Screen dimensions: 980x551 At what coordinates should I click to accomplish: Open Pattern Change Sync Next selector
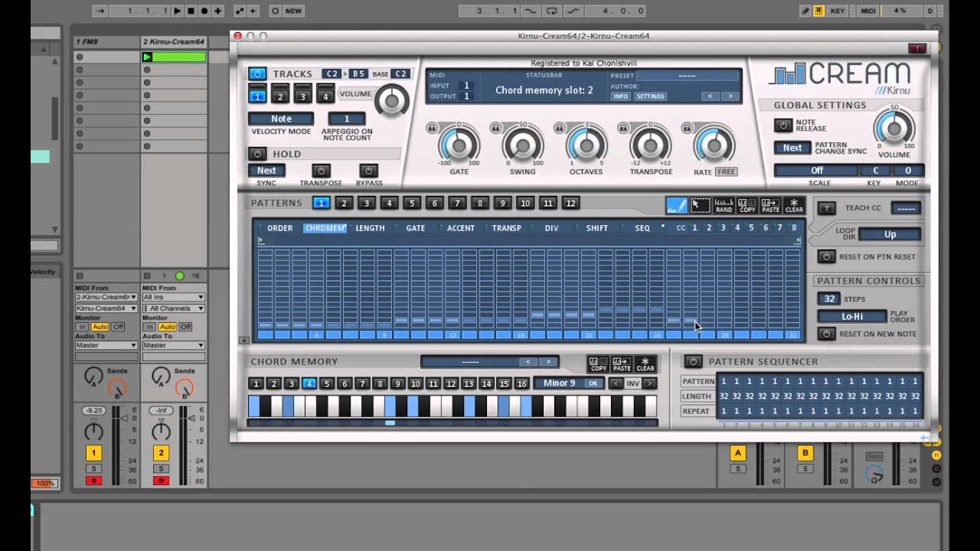(x=792, y=148)
